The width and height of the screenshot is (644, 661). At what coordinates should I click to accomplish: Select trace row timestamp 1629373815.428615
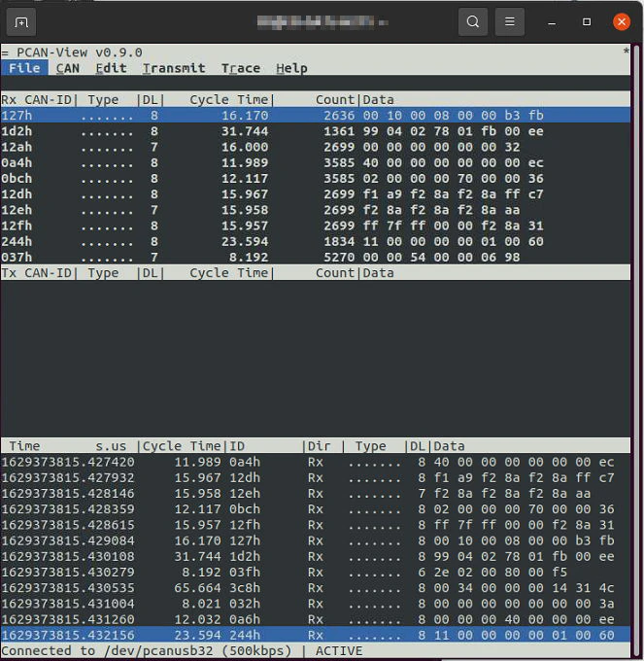point(316,525)
